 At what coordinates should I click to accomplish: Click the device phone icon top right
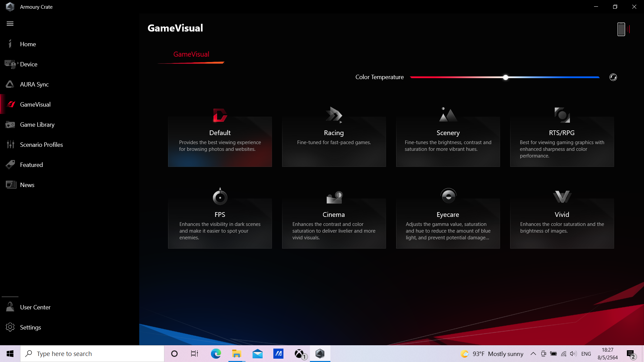[x=621, y=29]
